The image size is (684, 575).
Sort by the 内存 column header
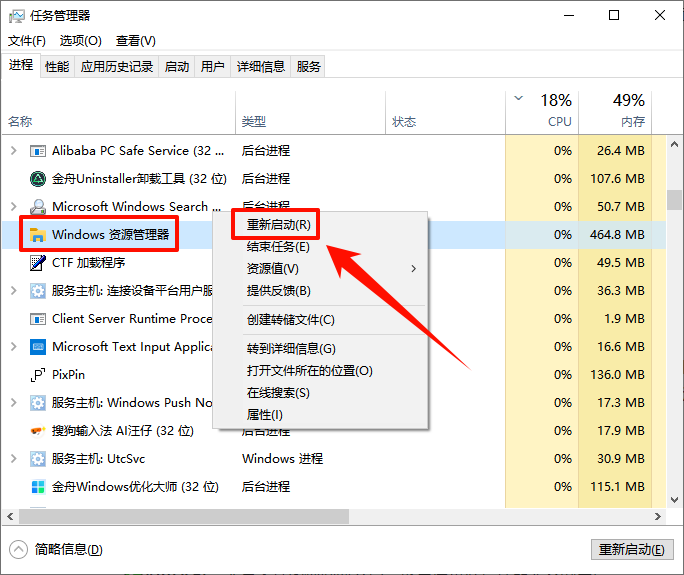coord(616,112)
